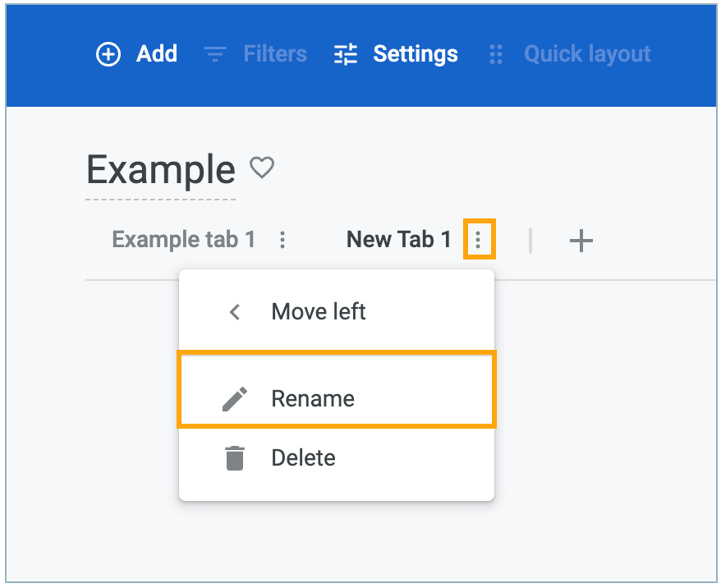Toggle the New Tab 1 three-dot menu

(478, 240)
